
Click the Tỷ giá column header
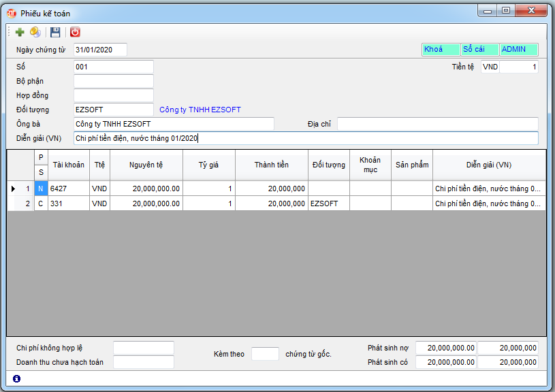[x=209, y=165]
